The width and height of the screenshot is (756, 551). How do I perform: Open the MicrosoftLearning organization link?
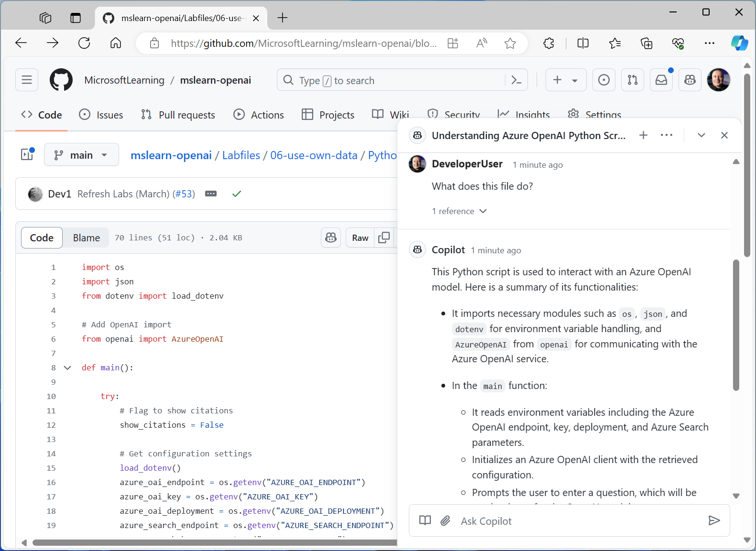point(124,80)
